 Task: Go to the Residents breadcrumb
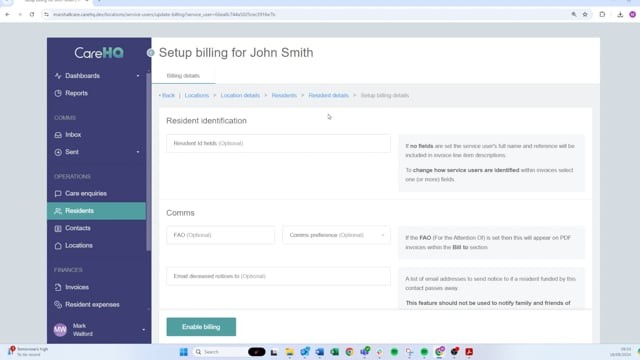pyautogui.click(x=284, y=96)
